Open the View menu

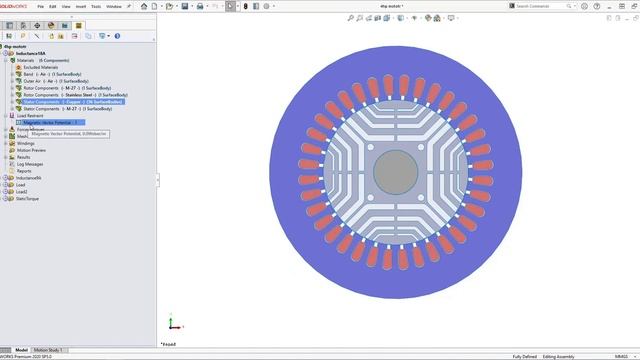tap(66, 7)
